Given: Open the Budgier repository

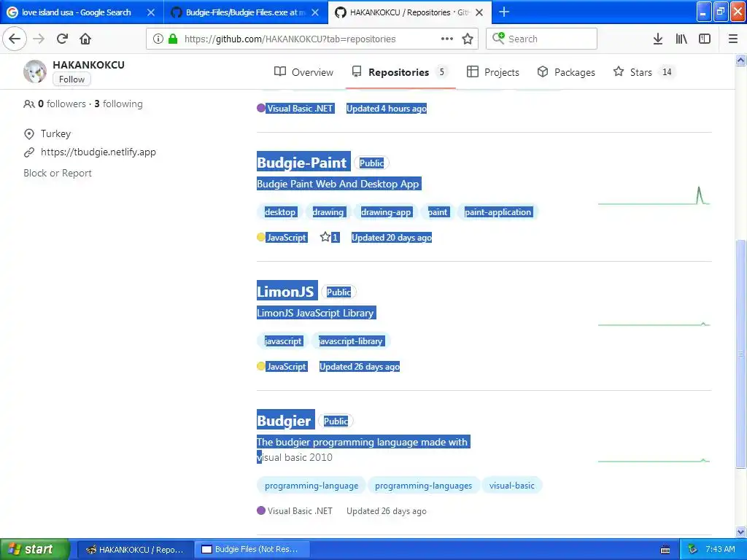Looking at the screenshot, I should (284, 421).
